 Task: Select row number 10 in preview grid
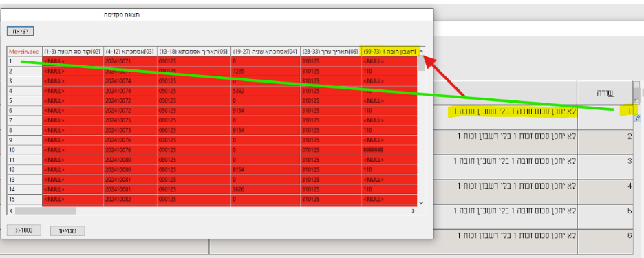pyautogui.click(x=24, y=150)
